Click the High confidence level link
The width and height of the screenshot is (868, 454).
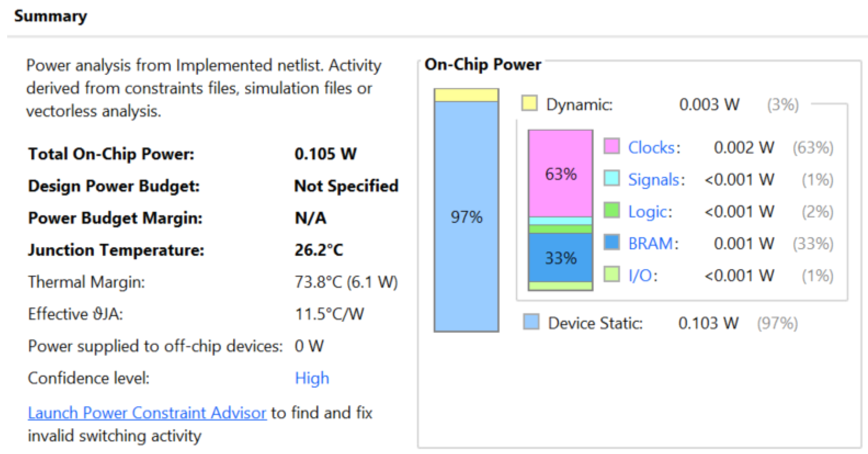(x=312, y=378)
